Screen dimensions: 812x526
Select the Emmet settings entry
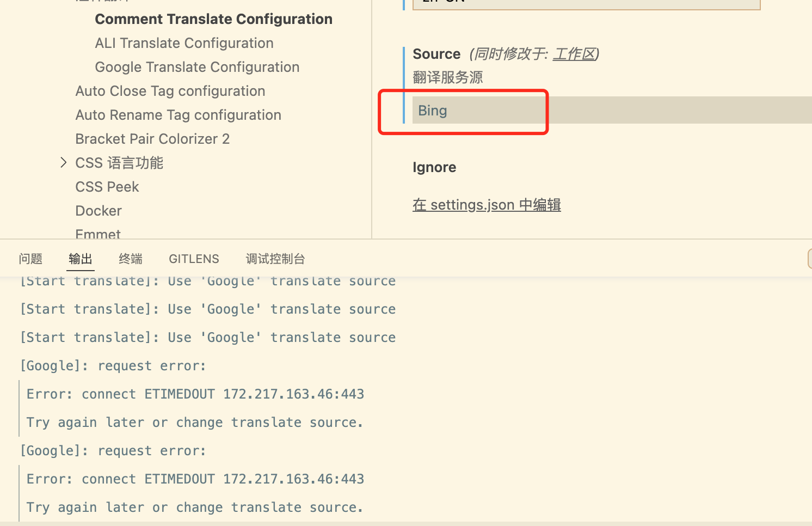point(97,233)
